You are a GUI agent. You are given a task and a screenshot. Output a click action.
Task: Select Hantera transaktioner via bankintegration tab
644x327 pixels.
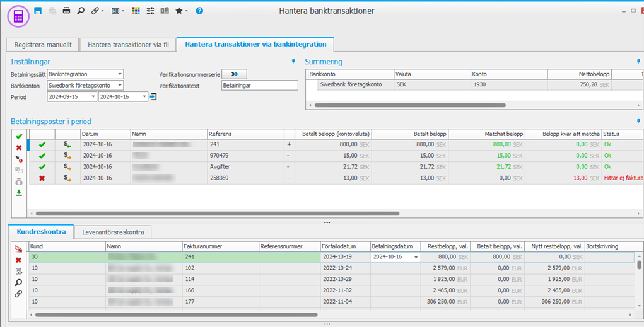[x=255, y=44]
